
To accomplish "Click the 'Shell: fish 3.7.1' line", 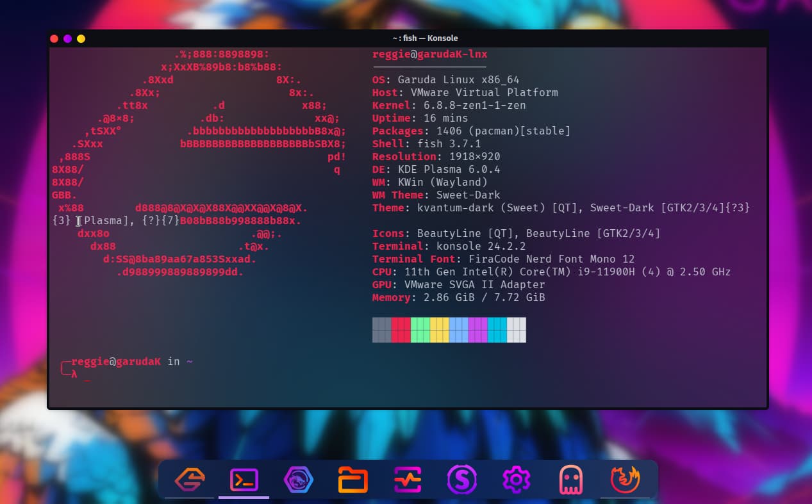I will [427, 144].
